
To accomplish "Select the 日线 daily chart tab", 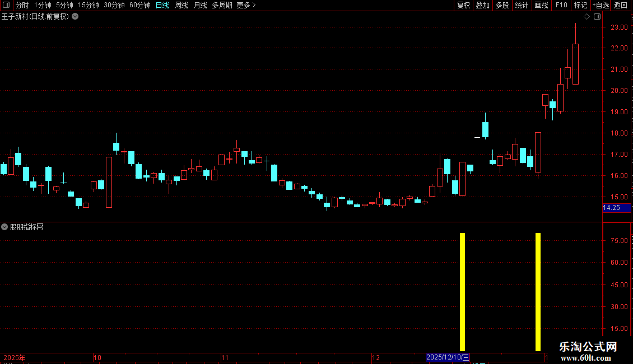I will click(x=162, y=5).
